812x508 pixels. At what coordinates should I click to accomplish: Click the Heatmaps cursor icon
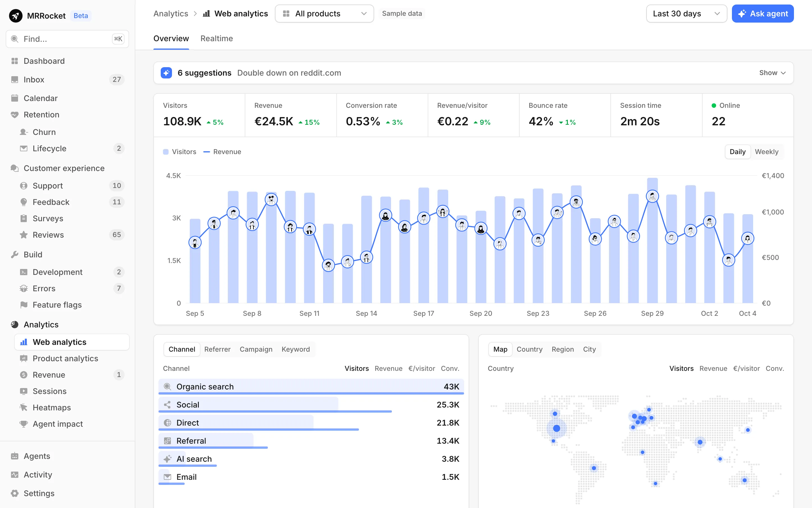point(23,408)
